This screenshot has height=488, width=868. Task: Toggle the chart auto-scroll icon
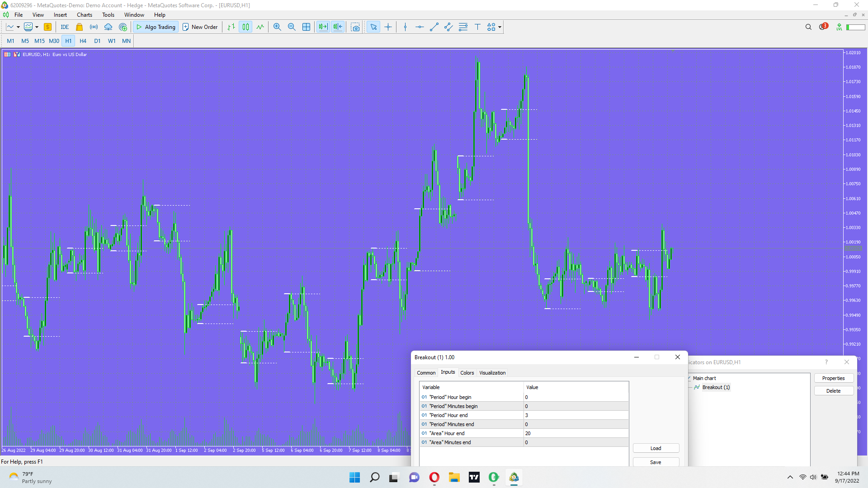pyautogui.click(x=323, y=27)
